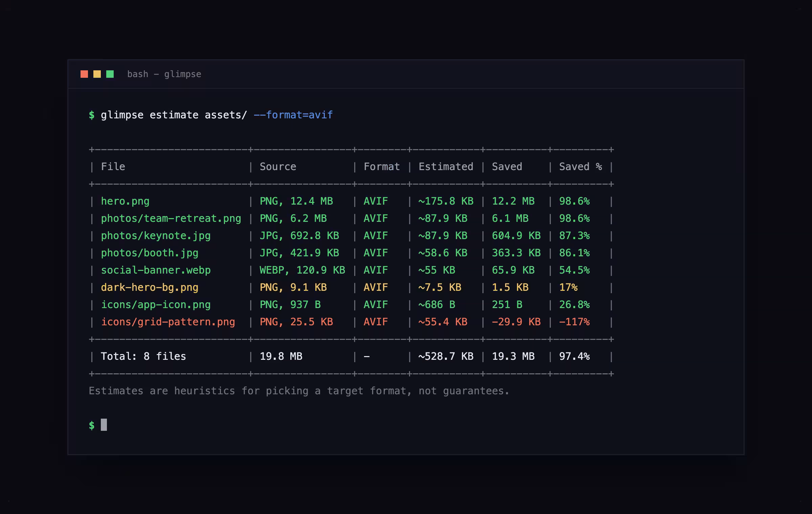Click the '97.4%' total saved percentage
The width and height of the screenshot is (812, 514).
574,356
